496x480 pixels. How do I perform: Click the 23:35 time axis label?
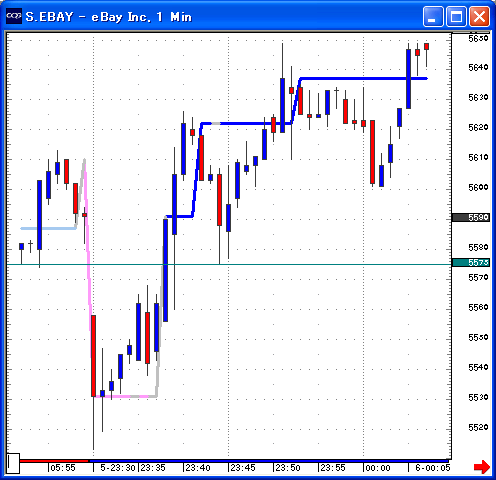point(153,468)
